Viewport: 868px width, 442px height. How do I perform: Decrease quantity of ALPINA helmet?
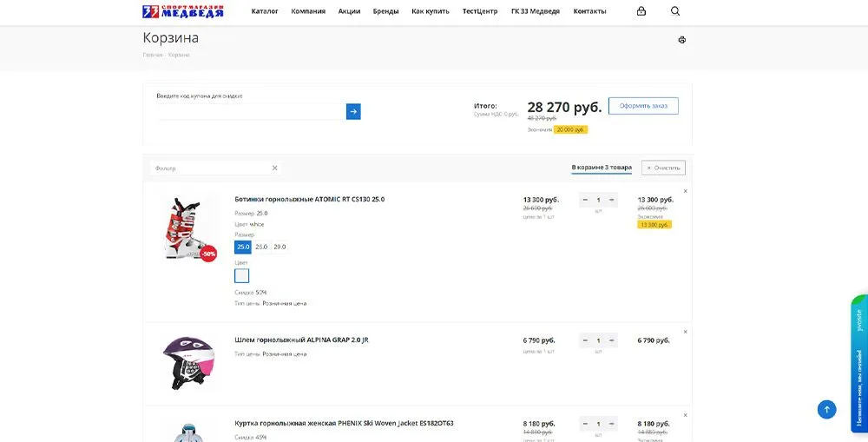pyautogui.click(x=585, y=340)
